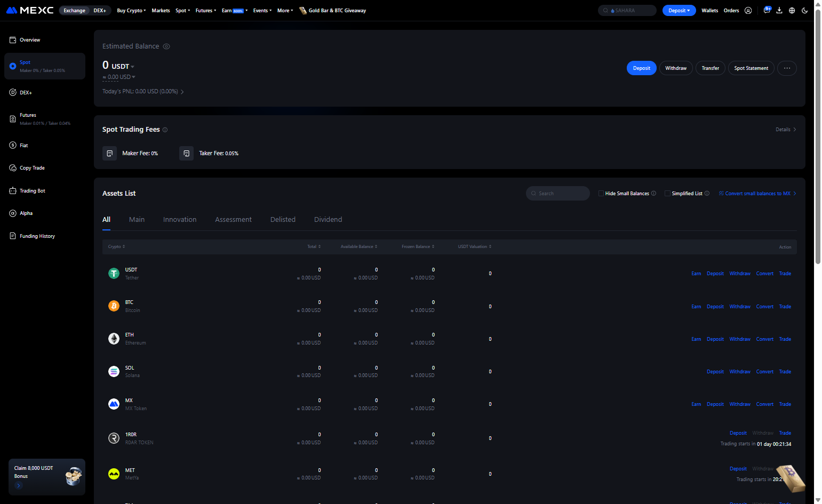Sort the list by Crypto column
The height and width of the screenshot is (504, 822).
tap(116, 247)
